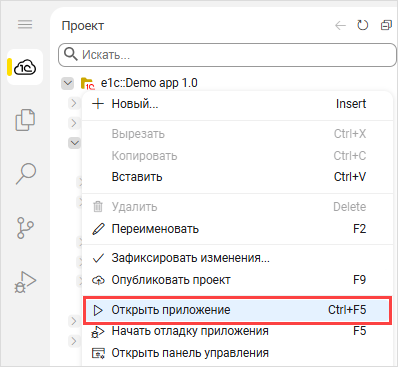Choose Новый... from the context menu
This screenshot has height=367, width=398.
237,104
